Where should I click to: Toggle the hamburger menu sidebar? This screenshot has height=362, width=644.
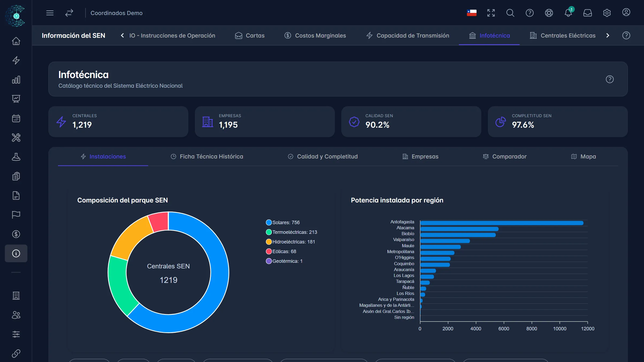(x=50, y=13)
